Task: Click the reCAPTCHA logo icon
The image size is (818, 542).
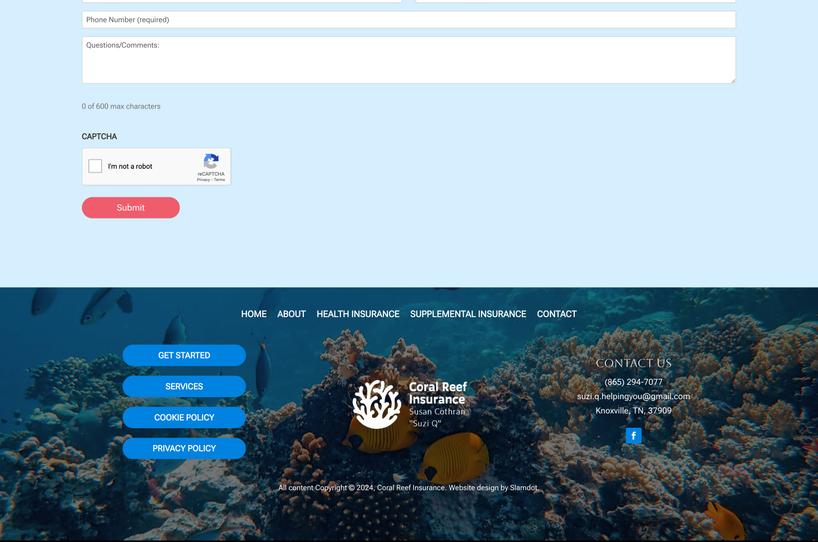Action: [x=211, y=161]
